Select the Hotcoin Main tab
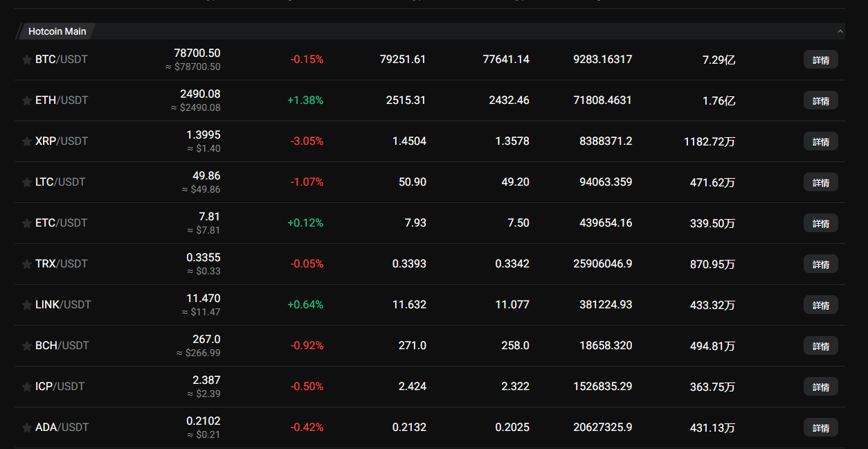This screenshot has width=868, height=449. (57, 31)
